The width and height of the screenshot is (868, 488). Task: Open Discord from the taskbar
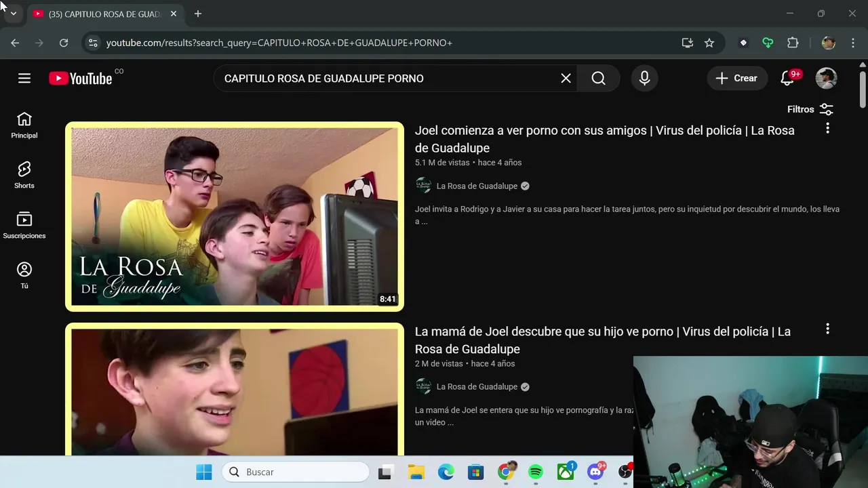(x=596, y=472)
